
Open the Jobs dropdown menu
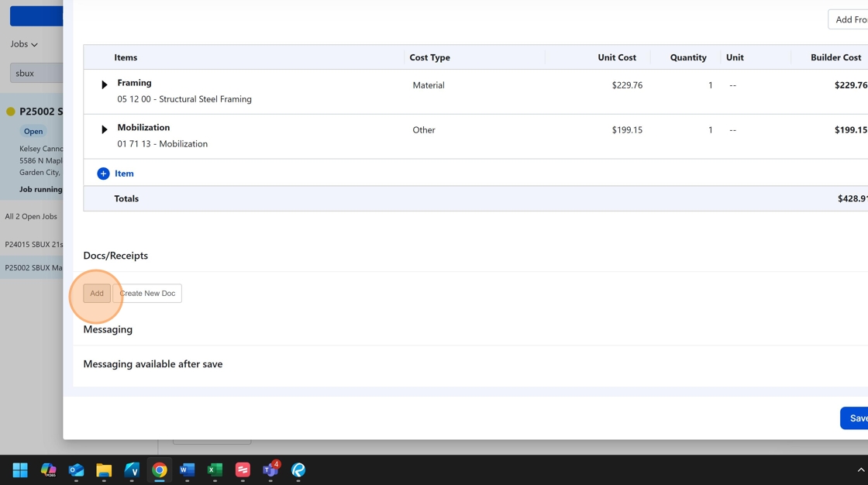point(24,43)
